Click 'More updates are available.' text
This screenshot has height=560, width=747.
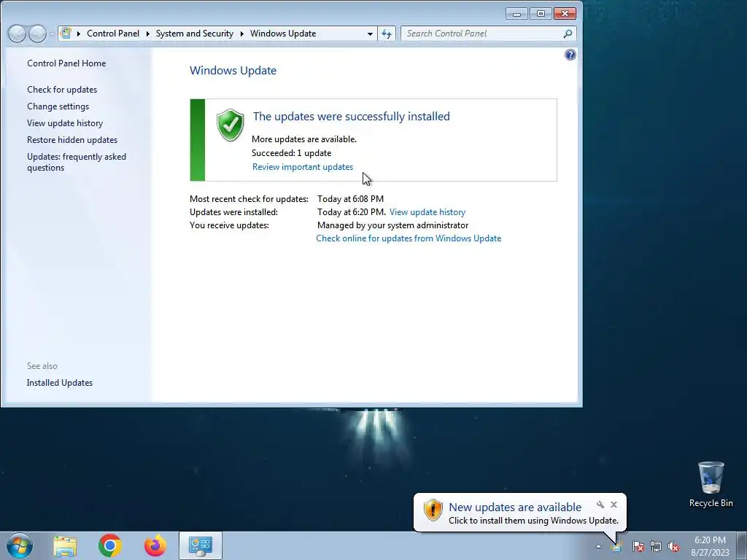click(304, 139)
